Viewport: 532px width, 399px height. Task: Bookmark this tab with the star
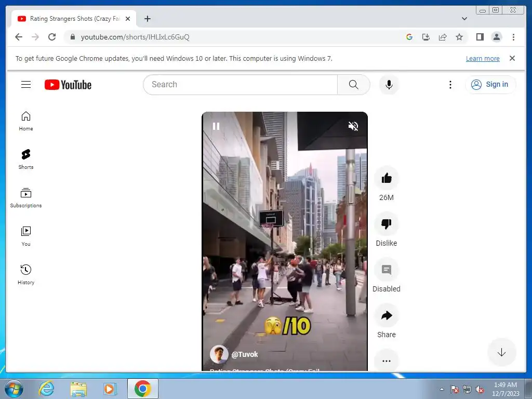click(x=459, y=37)
